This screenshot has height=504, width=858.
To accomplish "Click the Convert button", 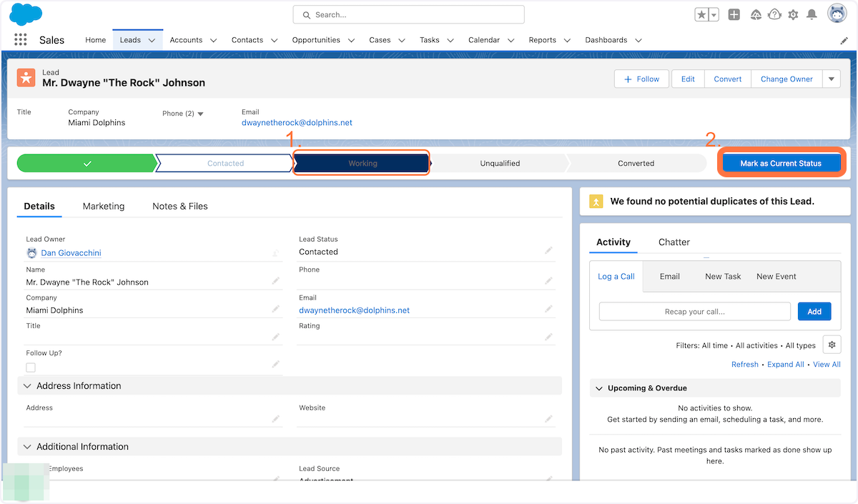I will pos(728,79).
